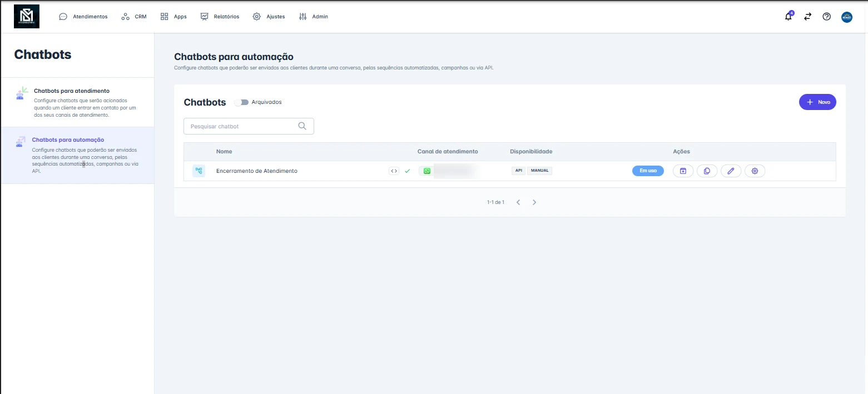The height and width of the screenshot is (394, 868).
Task: Archive the Encerramento de Atendimento chatbot
Action: click(x=683, y=171)
